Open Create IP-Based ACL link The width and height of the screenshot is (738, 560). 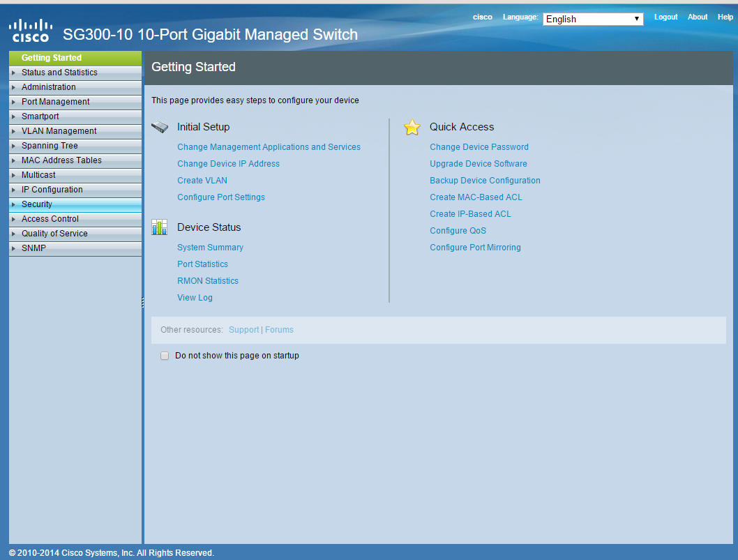click(470, 214)
